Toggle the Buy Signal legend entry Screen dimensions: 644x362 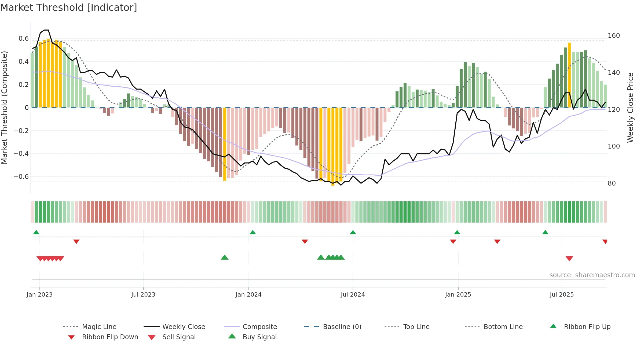252,337
